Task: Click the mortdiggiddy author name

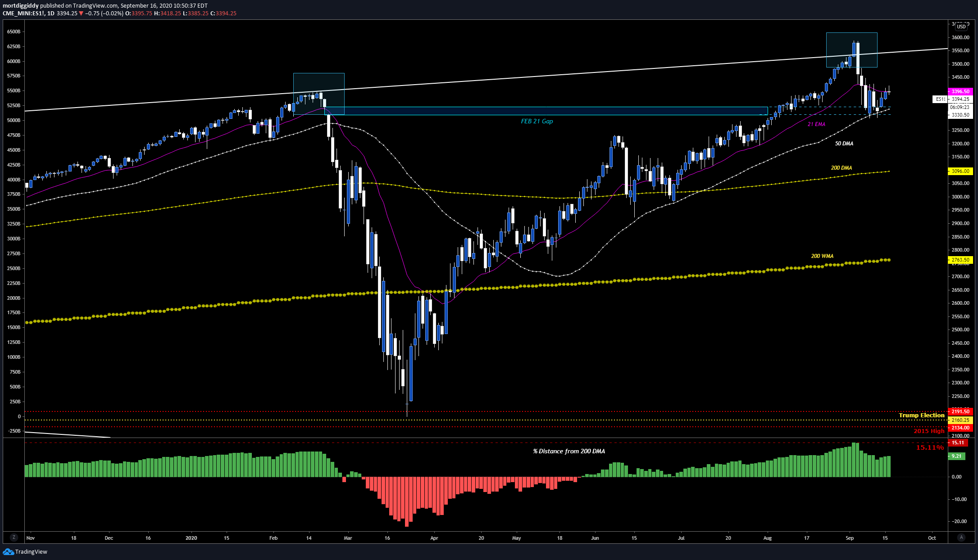Action: coord(21,6)
